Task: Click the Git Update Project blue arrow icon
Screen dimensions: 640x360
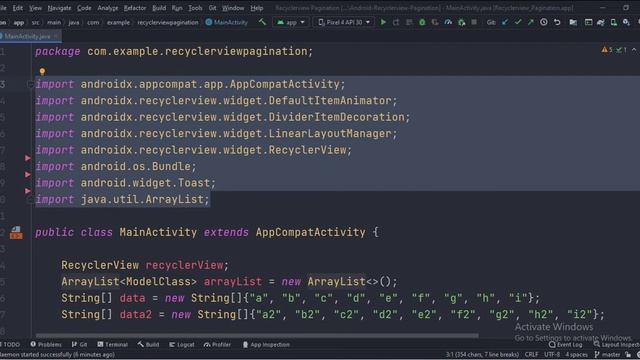Action: 505,22
